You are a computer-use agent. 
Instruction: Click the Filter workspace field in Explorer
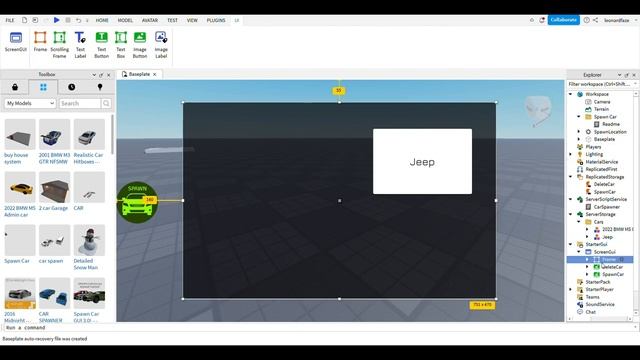[x=600, y=84]
